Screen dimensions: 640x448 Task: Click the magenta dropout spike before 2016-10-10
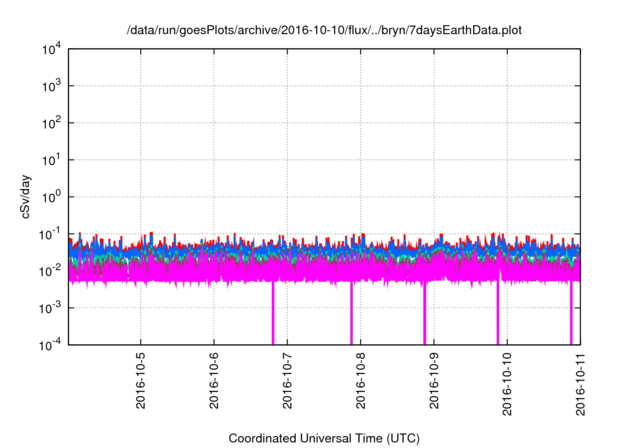pyautogui.click(x=498, y=313)
